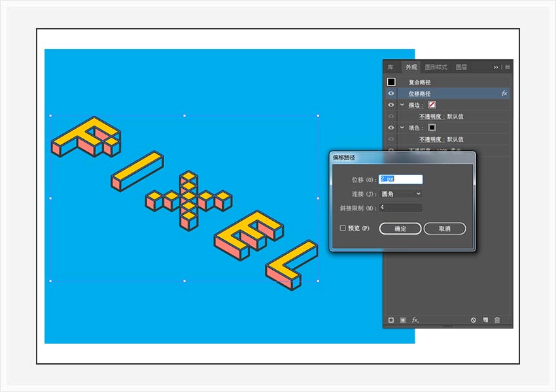Open fill 不透明度 默认值 link
556x392 pixels.
[441, 139]
